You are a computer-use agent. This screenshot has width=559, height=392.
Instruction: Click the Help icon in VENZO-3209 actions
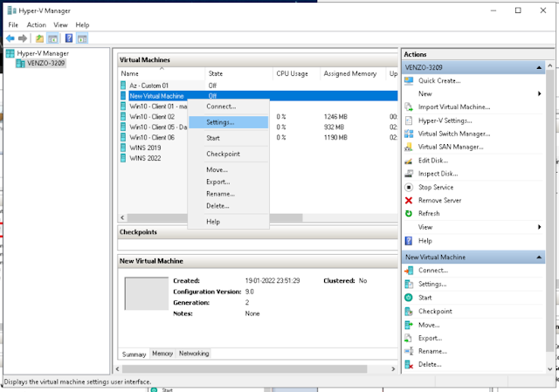(409, 241)
